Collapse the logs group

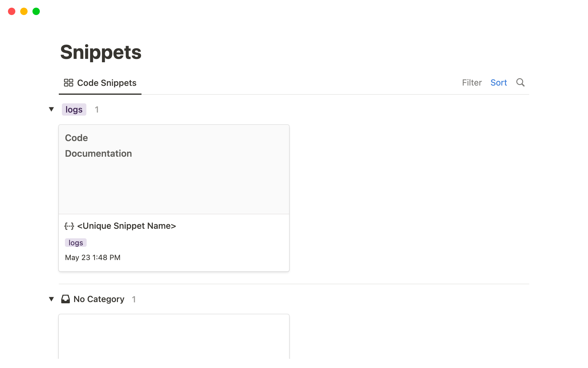51,109
